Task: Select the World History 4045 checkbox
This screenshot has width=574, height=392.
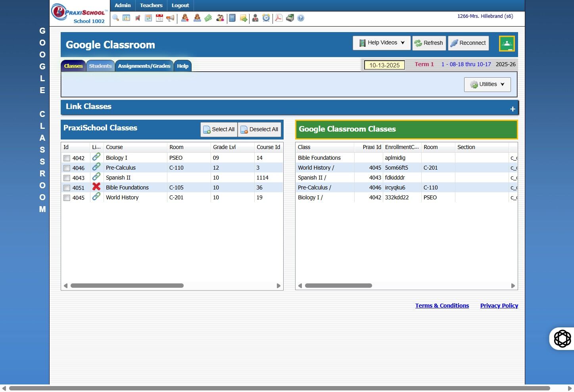Action: point(67,198)
